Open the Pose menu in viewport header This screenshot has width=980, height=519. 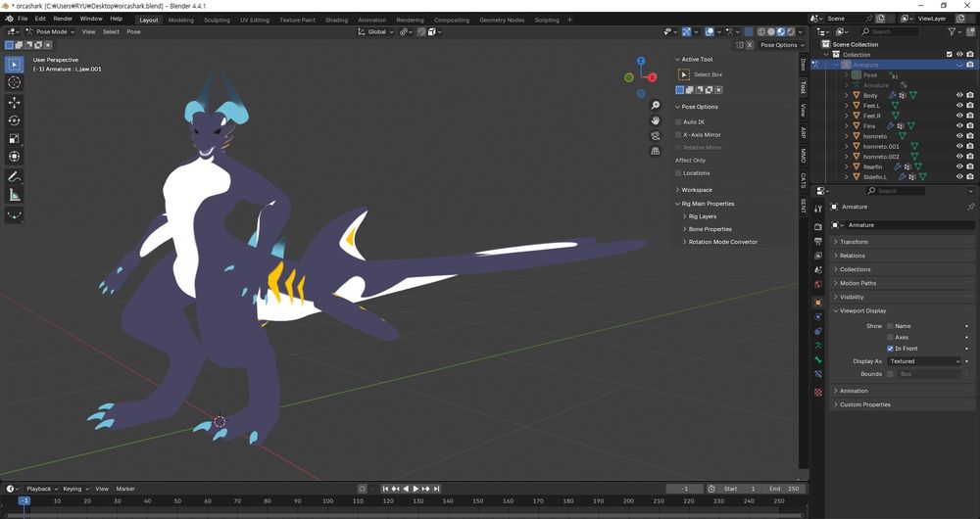pos(133,32)
